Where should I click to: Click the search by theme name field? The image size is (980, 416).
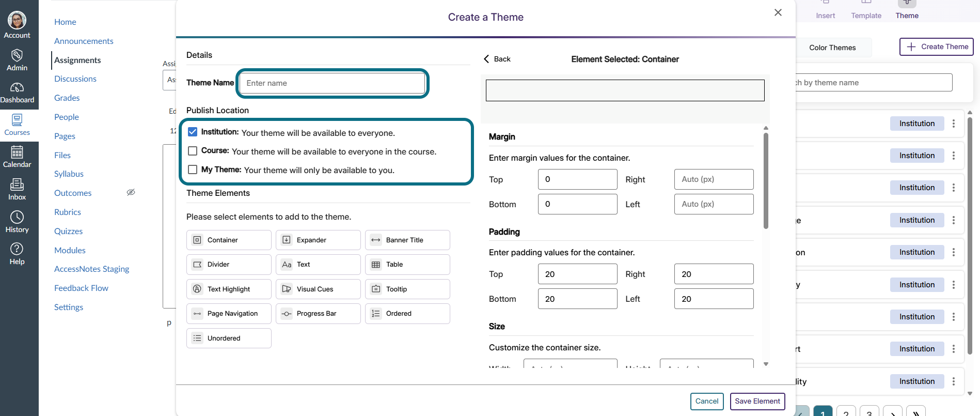click(x=874, y=83)
